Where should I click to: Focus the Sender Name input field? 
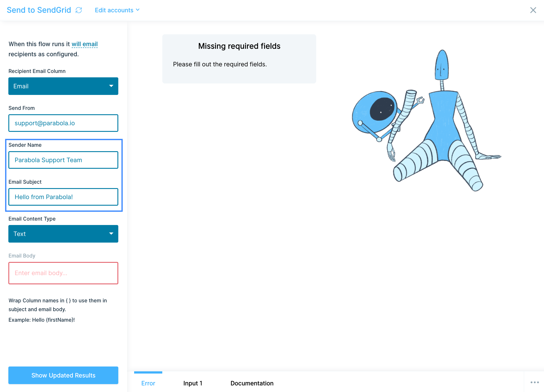pyautogui.click(x=63, y=160)
